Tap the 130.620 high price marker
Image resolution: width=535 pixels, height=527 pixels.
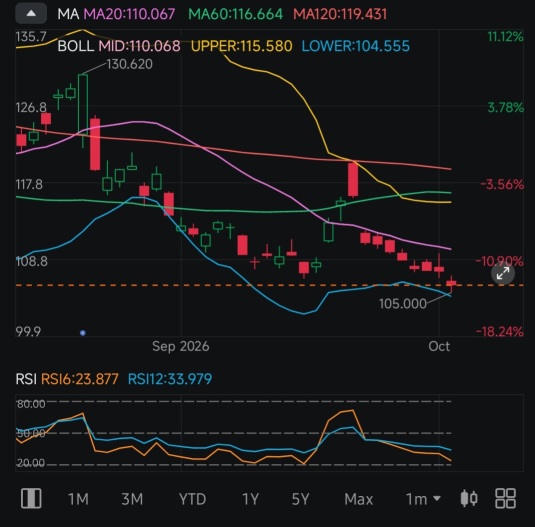tap(129, 64)
